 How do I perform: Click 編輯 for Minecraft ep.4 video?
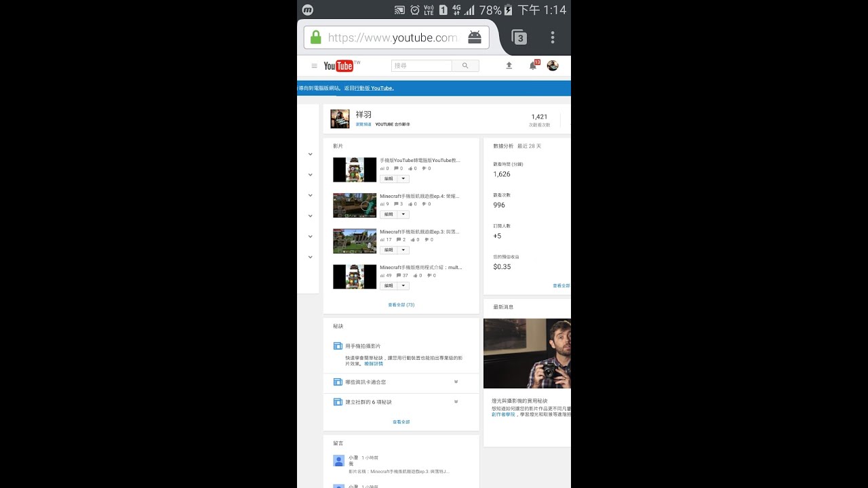pyautogui.click(x=389, y=214)
